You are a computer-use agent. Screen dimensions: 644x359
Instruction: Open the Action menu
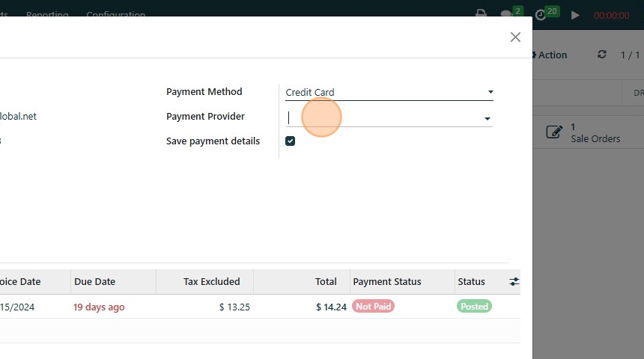pos(551,55)
